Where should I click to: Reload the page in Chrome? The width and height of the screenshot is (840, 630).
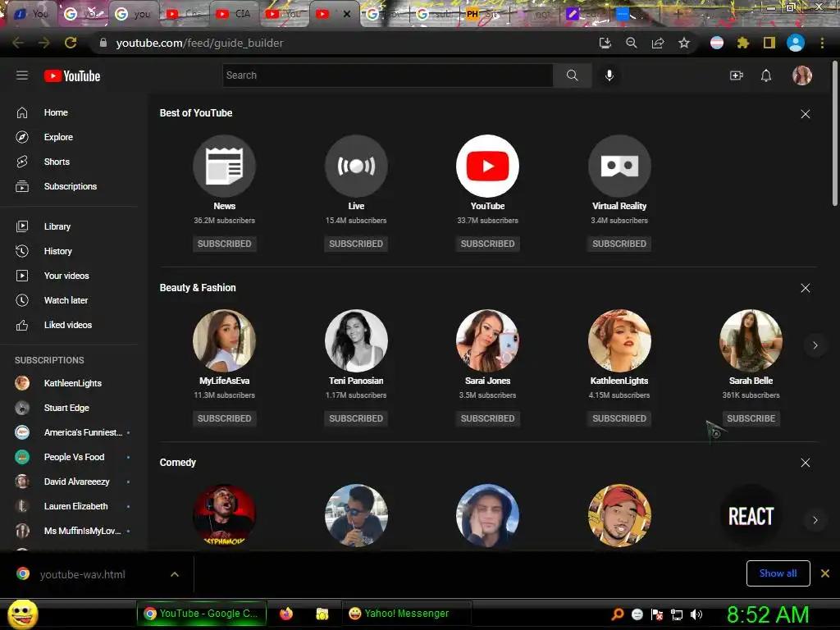point(71,43)
